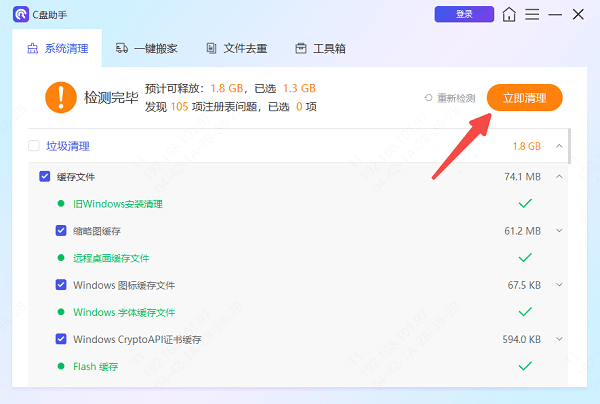Click the 重新检测 refresh icon
Image resolution: width=600 pixels, height=404 pixels.
pos(429,98)
